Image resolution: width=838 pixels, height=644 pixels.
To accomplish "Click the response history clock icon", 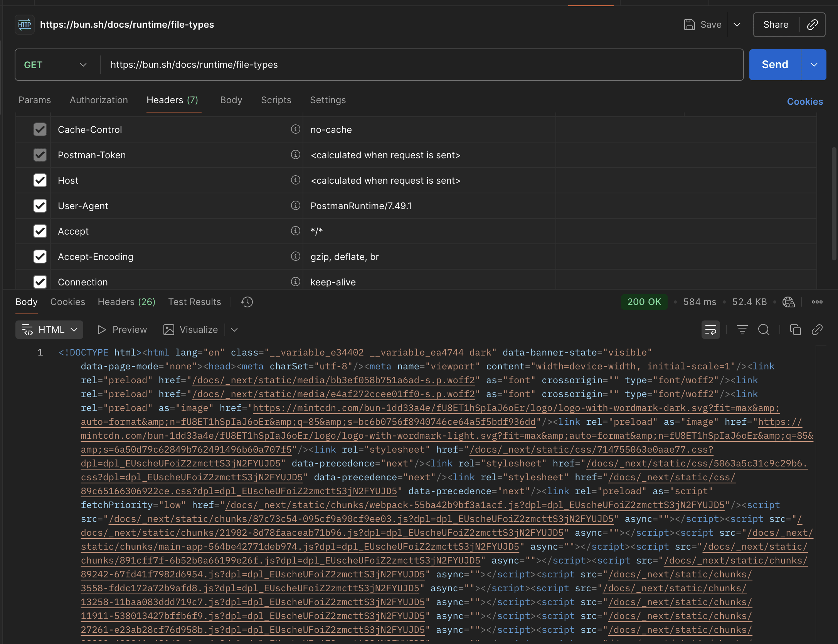I will (x=247, y=302).
